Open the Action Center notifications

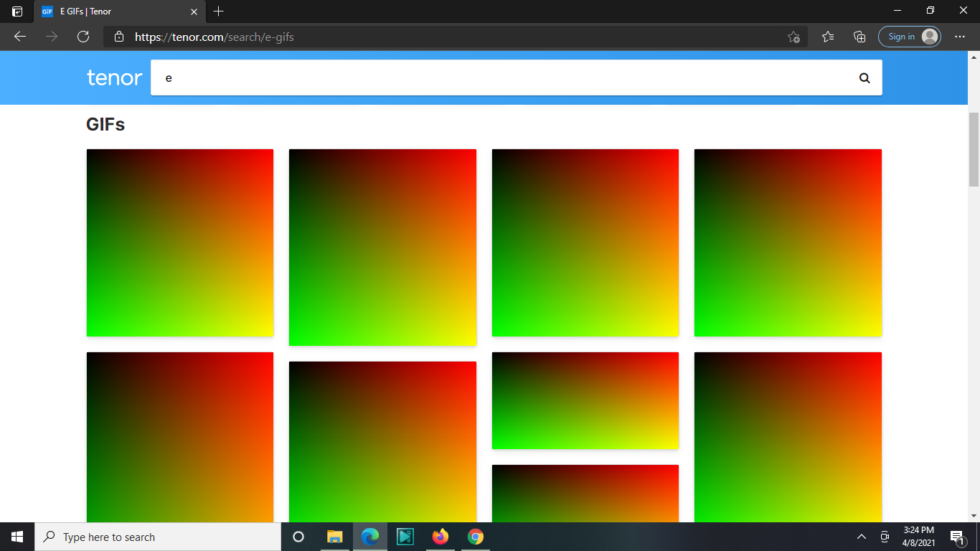[957, 537]
